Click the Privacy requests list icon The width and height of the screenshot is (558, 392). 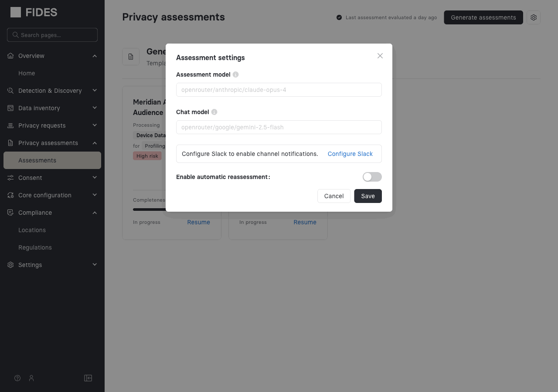[x=10, y=125]
